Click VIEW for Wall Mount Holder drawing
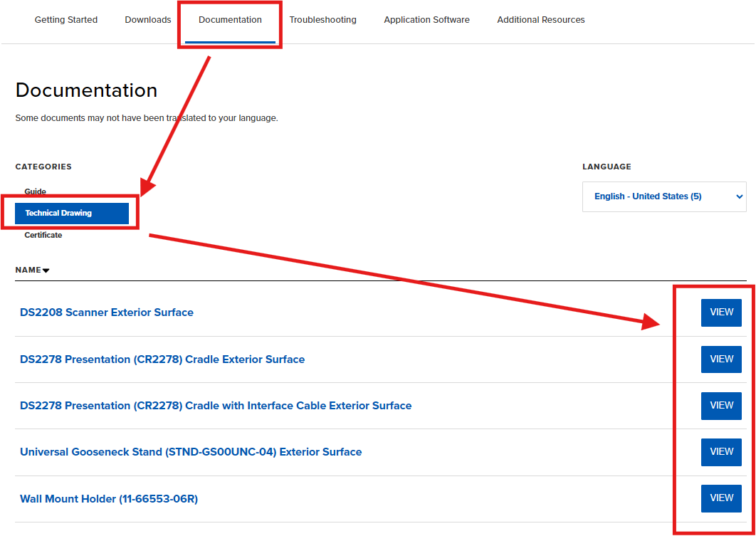Image resolution: width=756 pixels, height=536 pixels. 721,498
